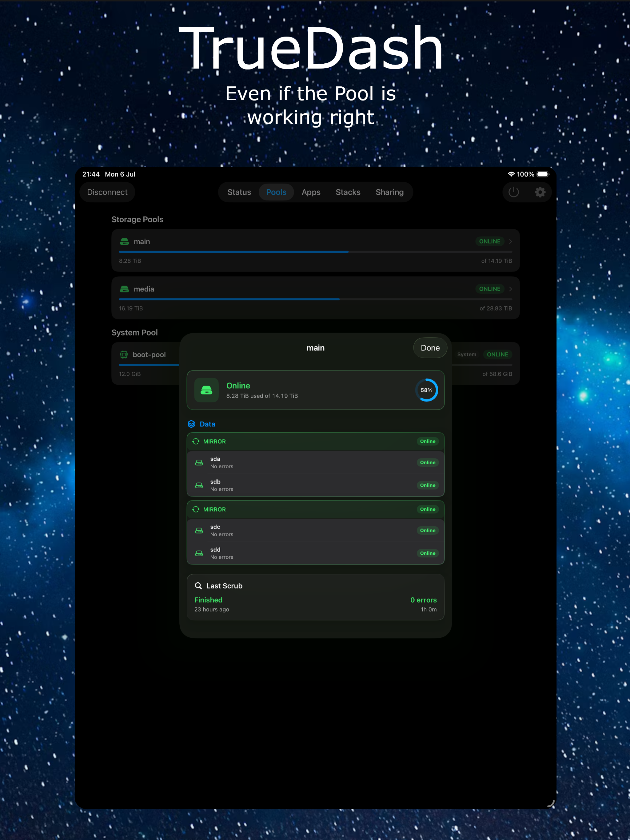Click the Online badge on second MIRROR header
The image size is (630, 840).
pyautogui.click(x=428, y=509)
